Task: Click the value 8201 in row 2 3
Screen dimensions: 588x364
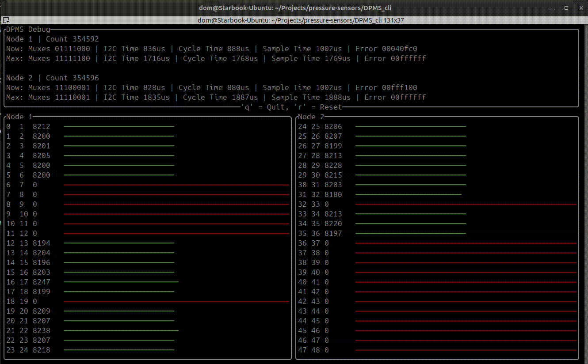Action: (42, 146)
